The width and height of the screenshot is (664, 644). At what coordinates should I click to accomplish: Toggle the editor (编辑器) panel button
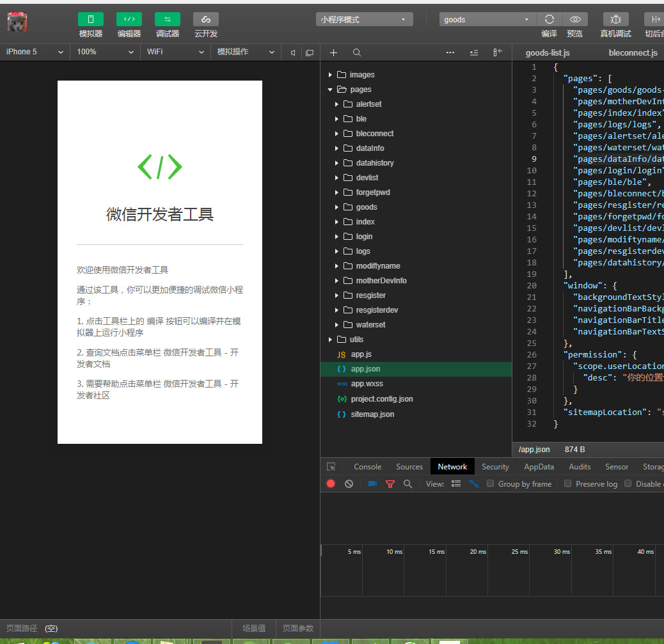(x=129, y=19)
